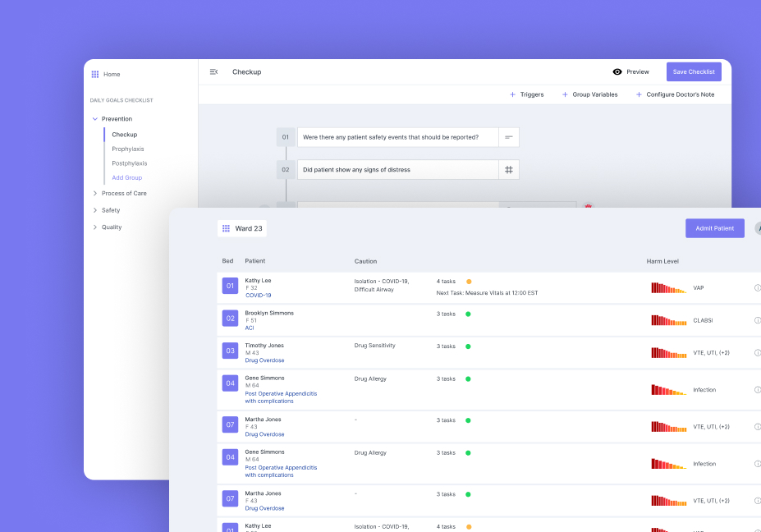This screenshot has width=761, height=532.
Task: Click '3 tasks' in Brooklyn Simmons row
Action: [x=446, y=314]
